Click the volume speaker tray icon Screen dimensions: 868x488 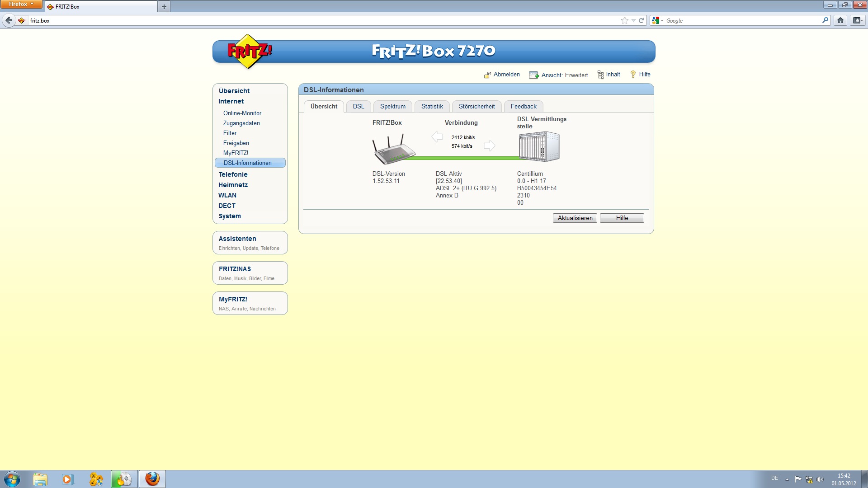tap(820, 479)
